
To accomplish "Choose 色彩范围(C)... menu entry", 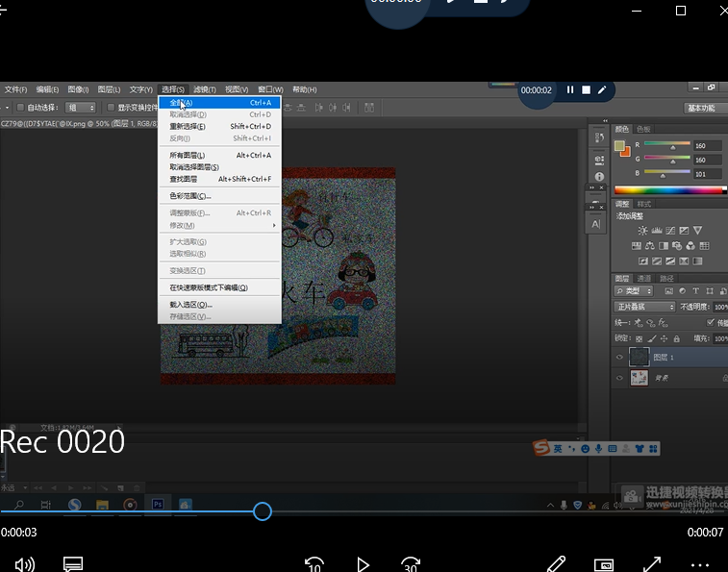I will coord(219,196).
